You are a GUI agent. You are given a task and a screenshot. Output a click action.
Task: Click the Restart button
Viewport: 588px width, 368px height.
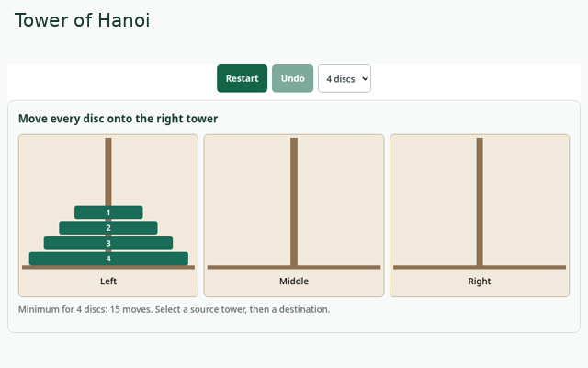(242, 78)
